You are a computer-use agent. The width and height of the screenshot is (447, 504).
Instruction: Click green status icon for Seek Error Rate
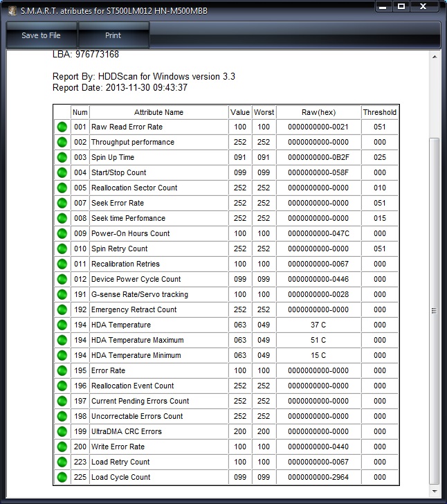coord(62,203)
